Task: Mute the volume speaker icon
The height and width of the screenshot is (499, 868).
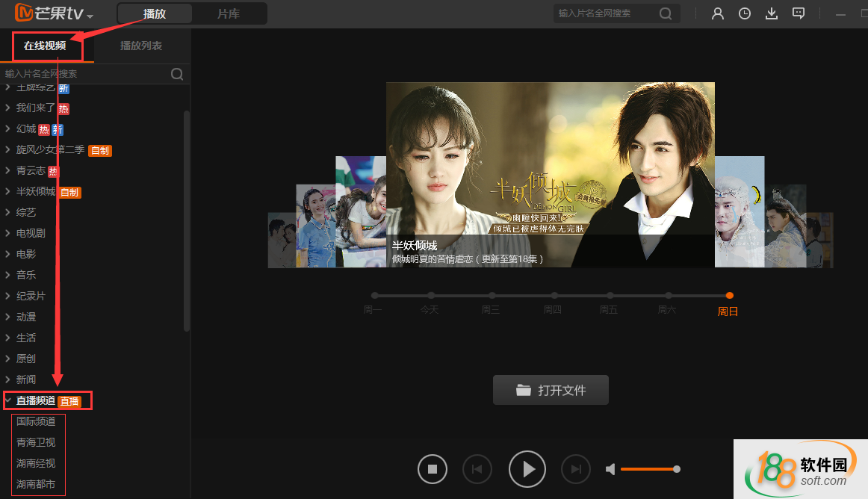Action: click(x=610, y=469)
